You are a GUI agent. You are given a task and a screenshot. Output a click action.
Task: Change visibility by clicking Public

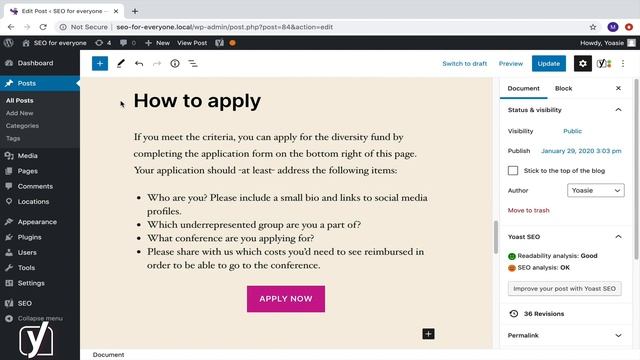[x=572, y=131]
